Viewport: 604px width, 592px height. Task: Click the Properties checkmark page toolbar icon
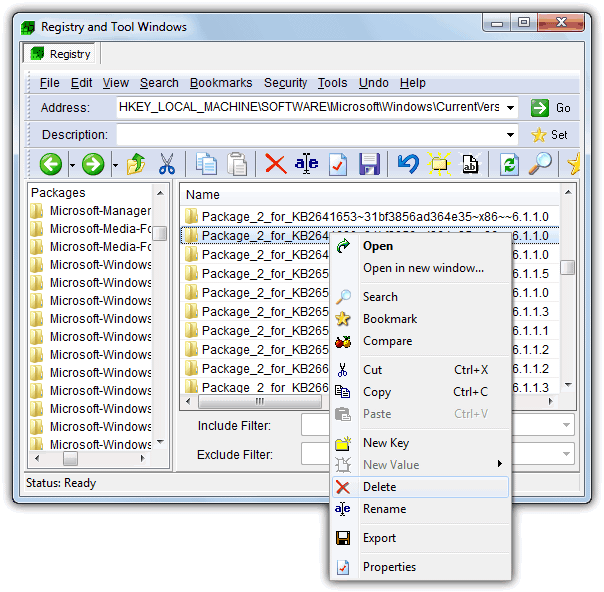coord(338,164)
